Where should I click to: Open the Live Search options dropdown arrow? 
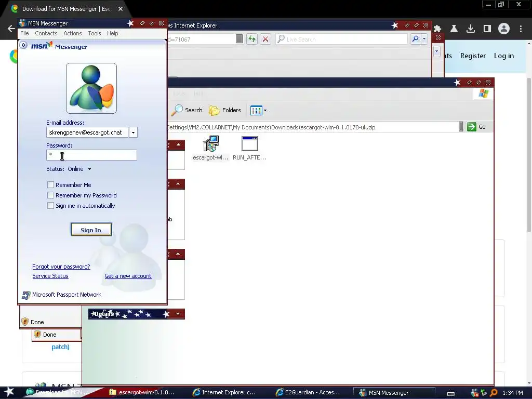coord(424,39)
